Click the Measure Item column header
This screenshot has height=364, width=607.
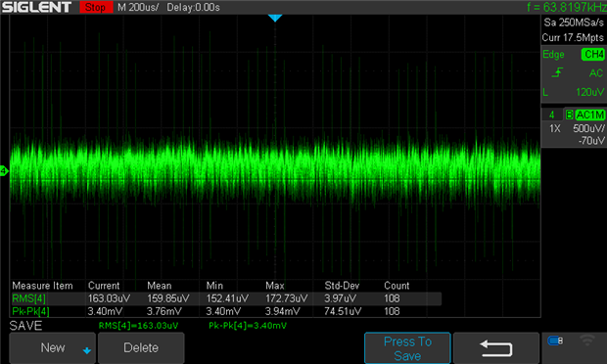coord(42,286)
